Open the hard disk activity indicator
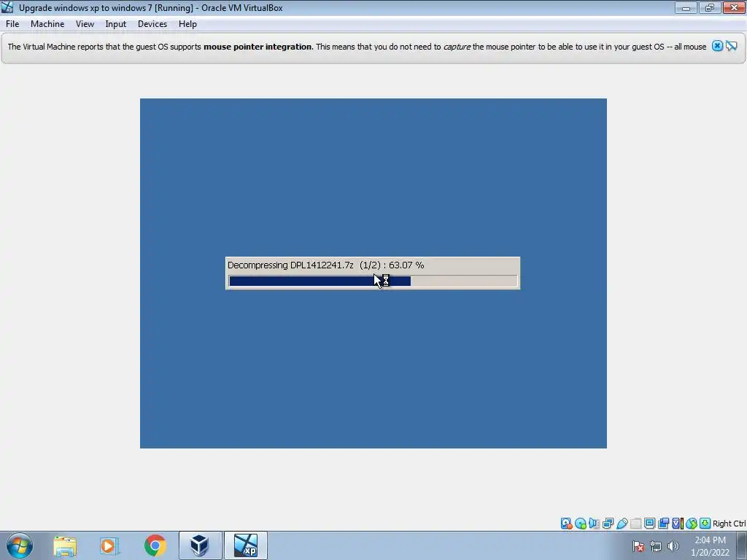The height and width of the screenshot is (560, 747). coord(566,524)
